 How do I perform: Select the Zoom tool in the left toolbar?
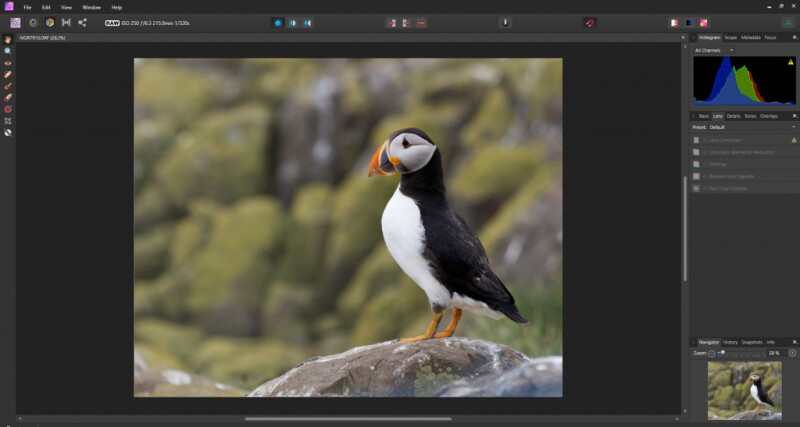tap(7, 50)
